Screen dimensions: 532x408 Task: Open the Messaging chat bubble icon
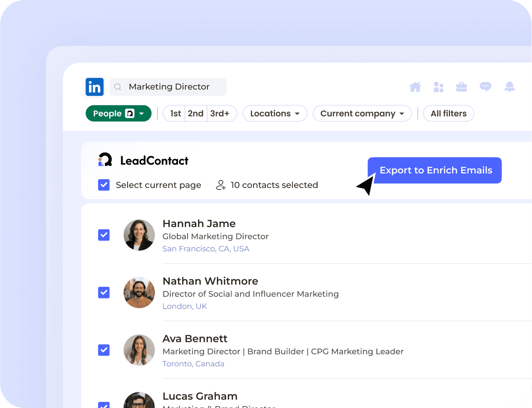[485, 87]
